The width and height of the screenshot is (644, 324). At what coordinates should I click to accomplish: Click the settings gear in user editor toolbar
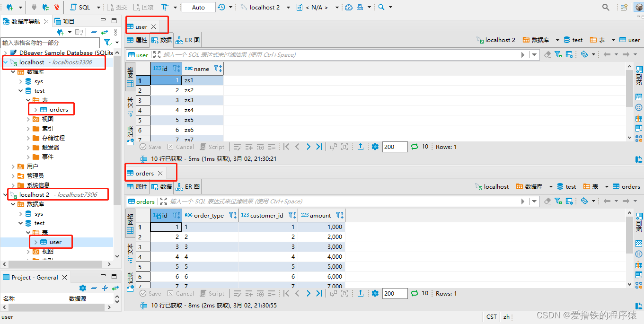click(375, 147)
